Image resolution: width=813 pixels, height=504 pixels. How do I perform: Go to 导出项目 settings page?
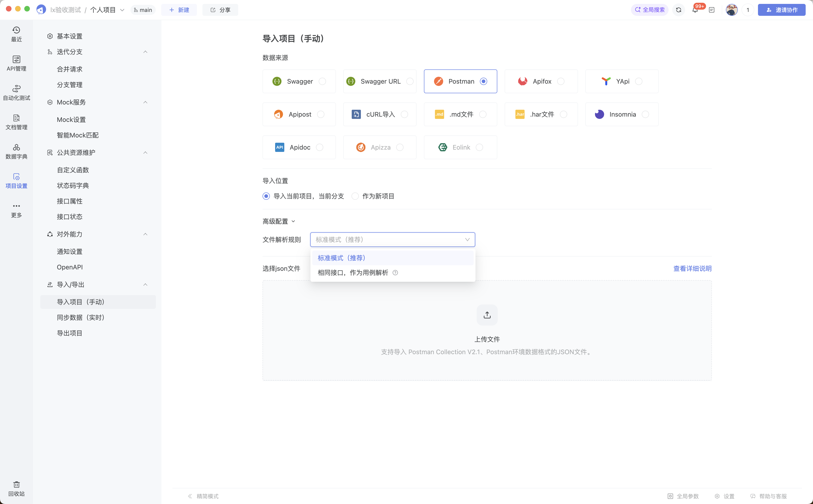coord(70,333)
